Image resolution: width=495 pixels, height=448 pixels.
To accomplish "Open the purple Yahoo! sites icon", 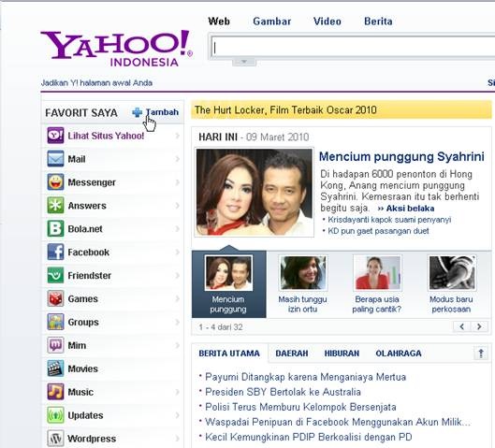I will tap(55, 136).
